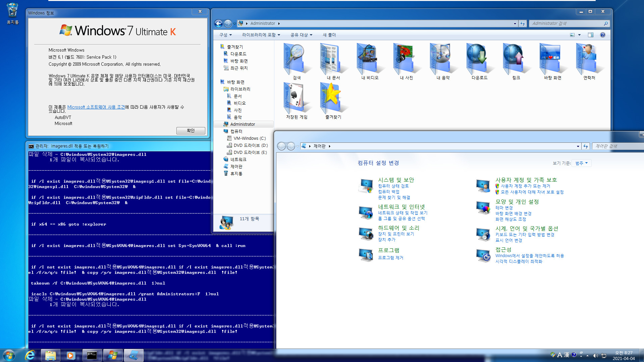Open the 저장된 게임 folder icon
Viewport: 644px width, 362px height.
point(297,101)
